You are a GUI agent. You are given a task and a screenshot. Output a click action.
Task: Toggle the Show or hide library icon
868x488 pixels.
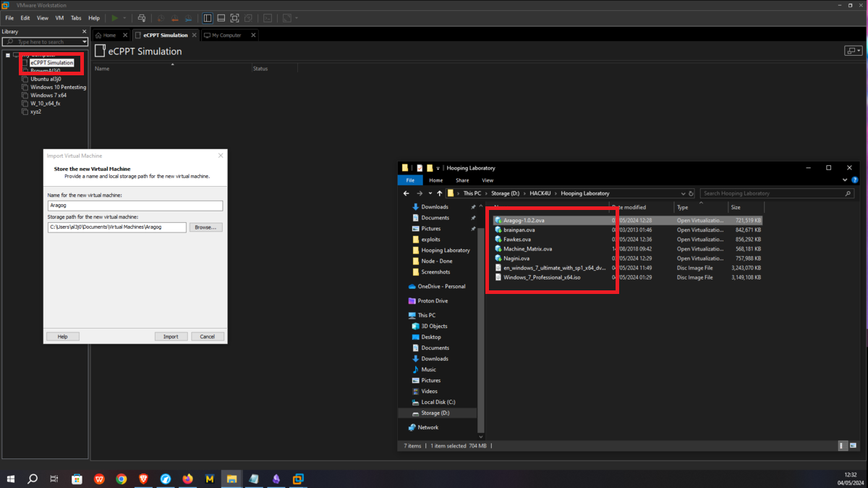point(208,18)
